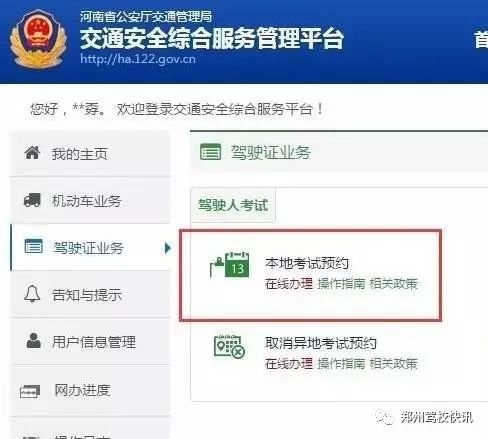Screen dimensions: 488x439
Task: Click 在线办理 under 取消异地考试预约
Action: click(289, 364)
